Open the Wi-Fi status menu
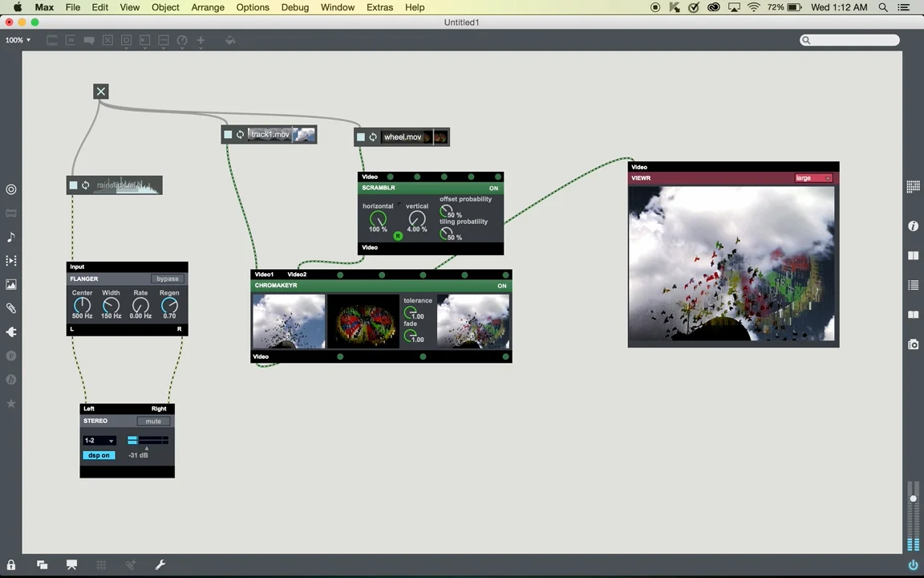This screenshot has height=578, width=924. tap(754, 7)
